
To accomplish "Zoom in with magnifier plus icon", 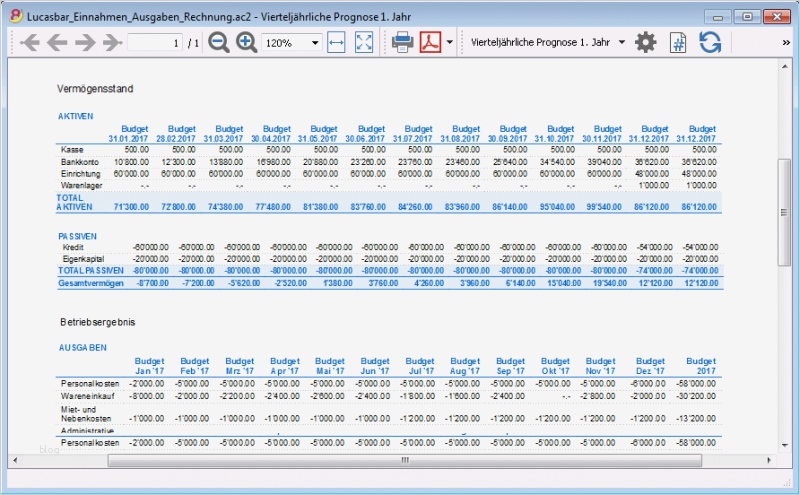I will point(246,42).
